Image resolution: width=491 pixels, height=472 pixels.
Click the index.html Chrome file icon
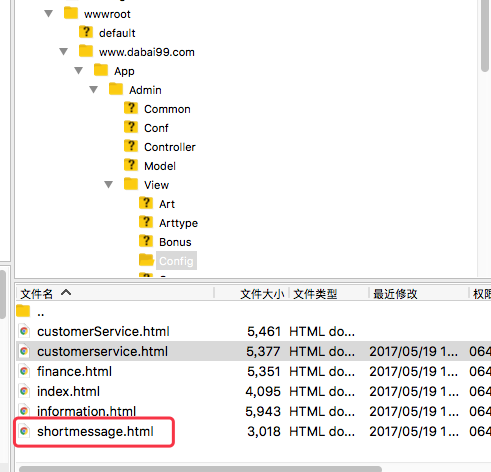pos(24,391)
